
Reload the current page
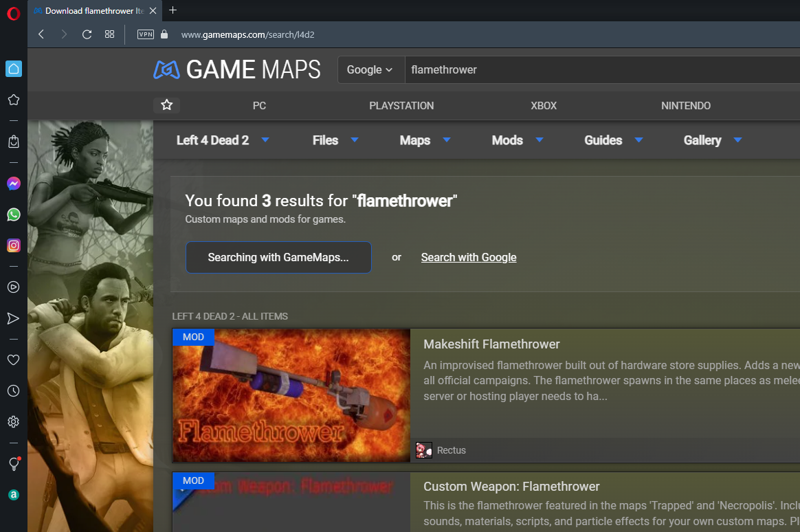click(87, 34)
